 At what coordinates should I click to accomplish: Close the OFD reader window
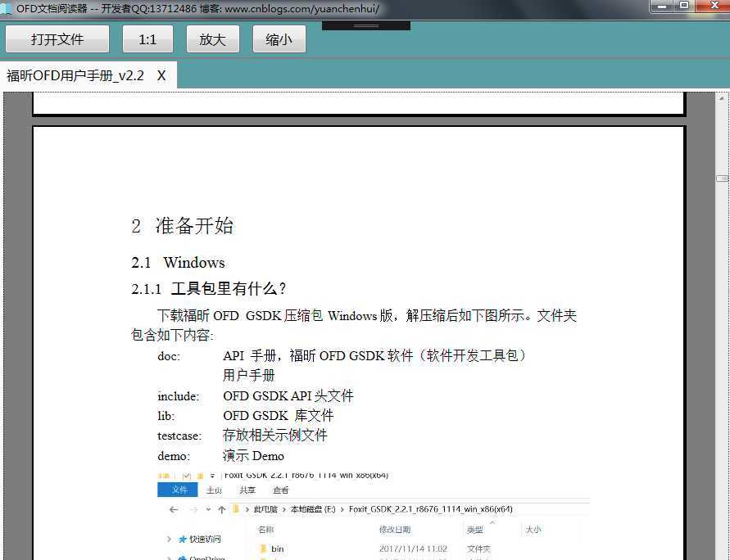pyautogui.click(x=714, y=6)
